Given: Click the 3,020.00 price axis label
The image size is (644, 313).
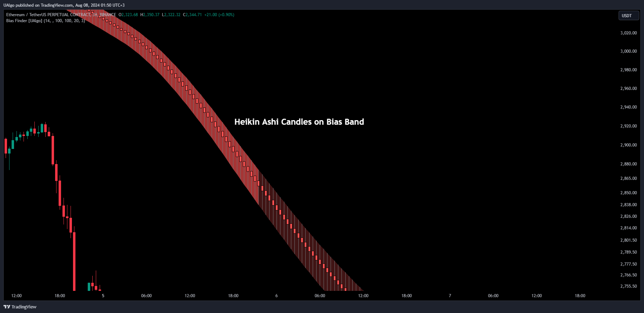Looking at the screenshot, I should pyautogui.click(x=629, y=33).
